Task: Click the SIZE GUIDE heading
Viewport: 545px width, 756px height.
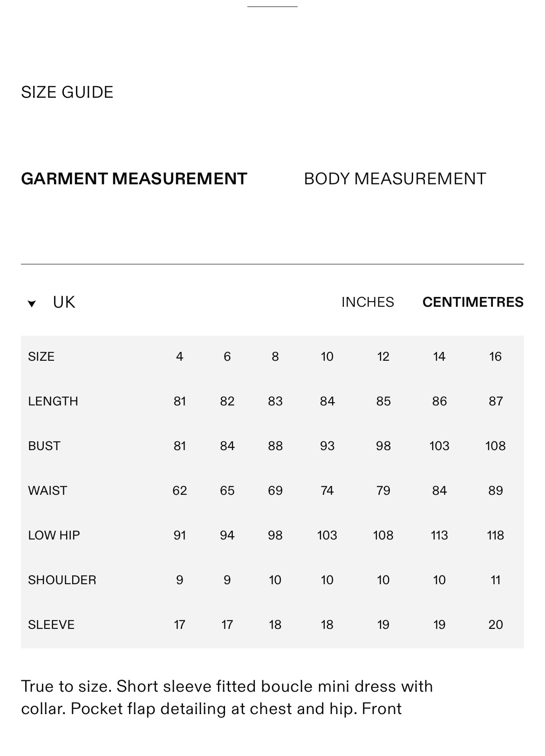Action: (x=67, y=92)
